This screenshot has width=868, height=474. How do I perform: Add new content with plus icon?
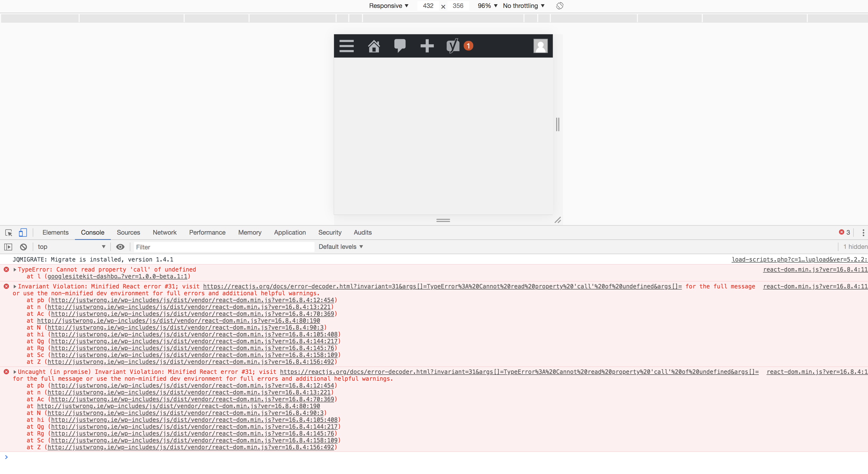click(427, 46)
